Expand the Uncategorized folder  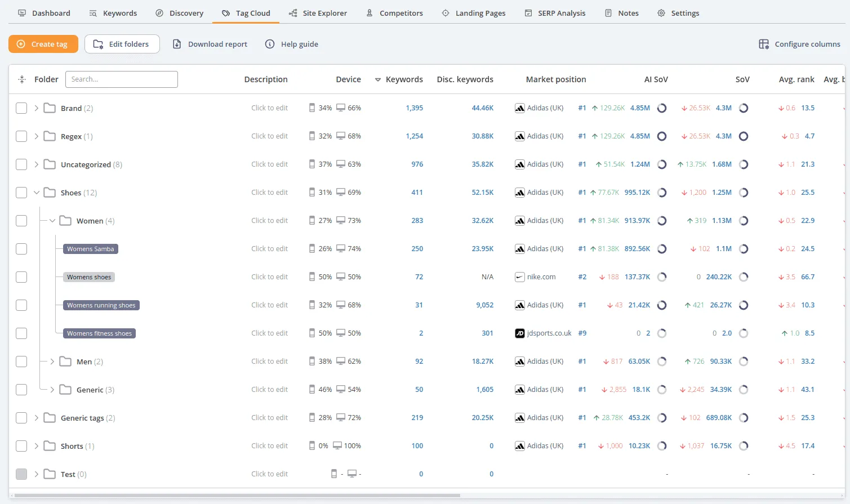coord(37,164)
